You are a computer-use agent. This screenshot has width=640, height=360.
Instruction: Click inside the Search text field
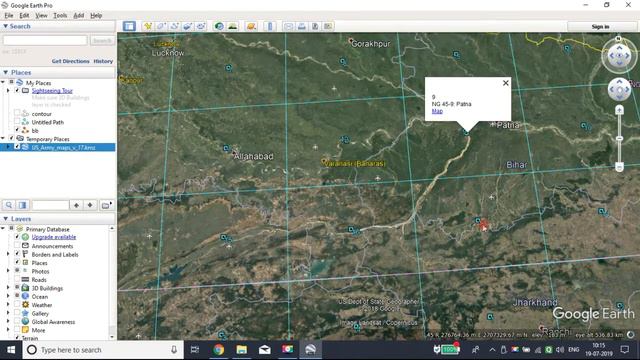pos(45,40)
